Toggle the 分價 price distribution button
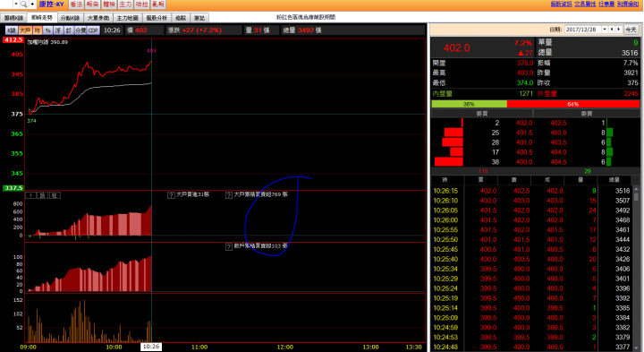Screen dimensions: 644x352 click(x=80, y=30)
